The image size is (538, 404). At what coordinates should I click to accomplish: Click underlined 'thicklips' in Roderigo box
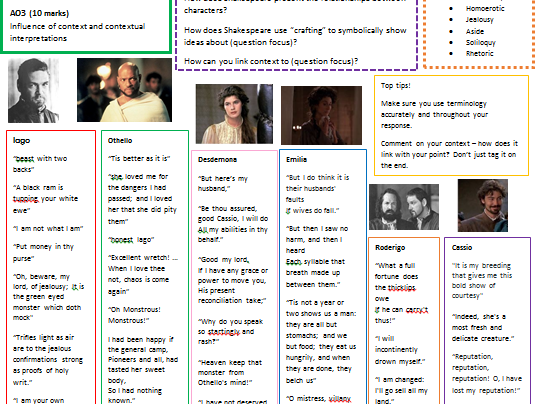(401, 288)
